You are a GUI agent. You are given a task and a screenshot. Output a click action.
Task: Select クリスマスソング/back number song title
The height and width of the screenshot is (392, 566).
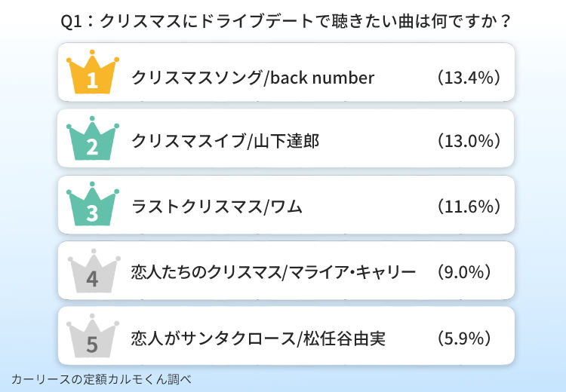(253, 78)
